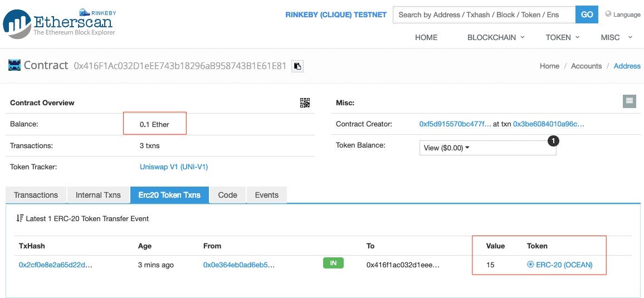This screenshot has width=644, height=298.
Task: Open contract creator address 0xf5d915570bc477f
Action: point(455,124)
